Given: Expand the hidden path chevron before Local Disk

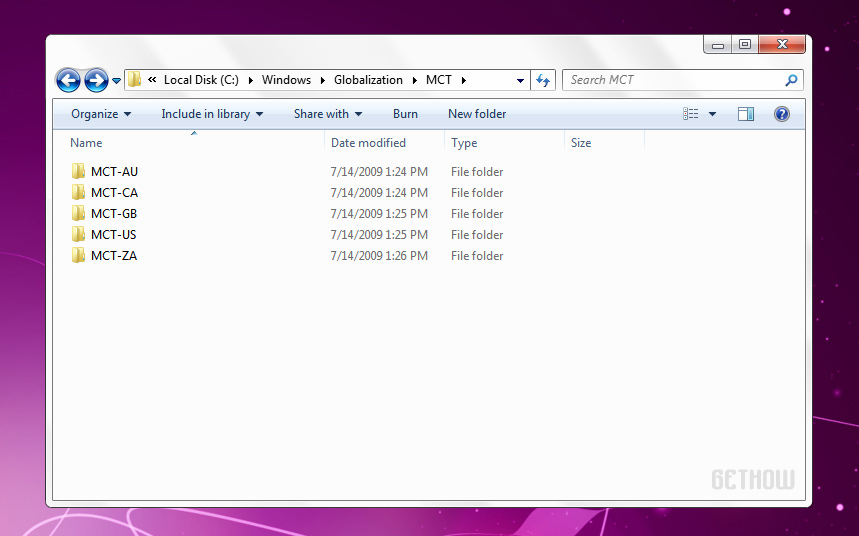Looking at the screenshot, I should (152, 80).
